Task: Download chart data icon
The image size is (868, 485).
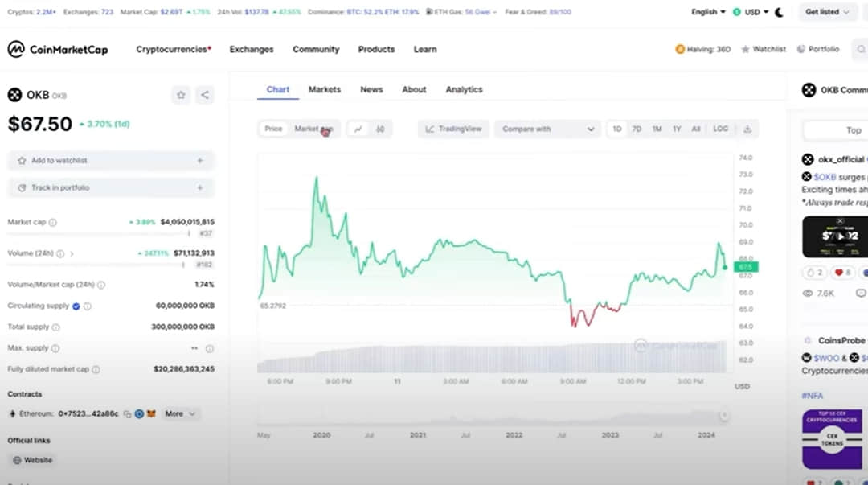Action: coord(747,129)
